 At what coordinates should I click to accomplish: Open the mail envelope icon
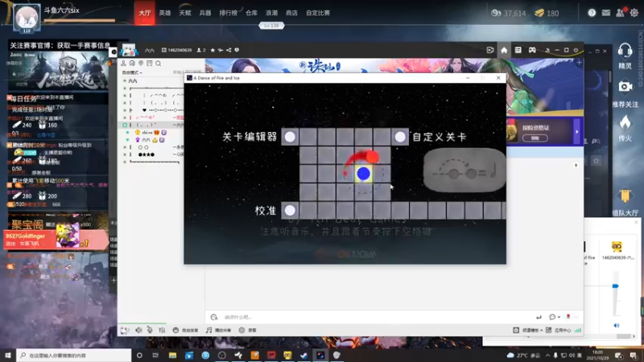coord(606,13)
